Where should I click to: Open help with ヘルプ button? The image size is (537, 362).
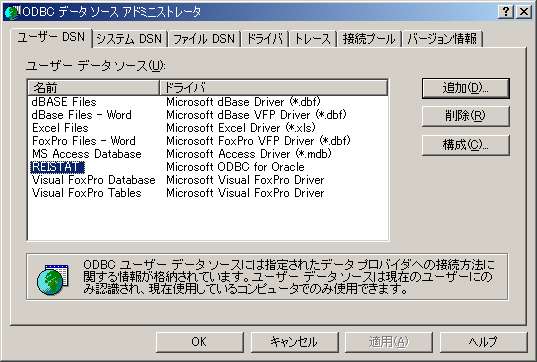[483, 342]
